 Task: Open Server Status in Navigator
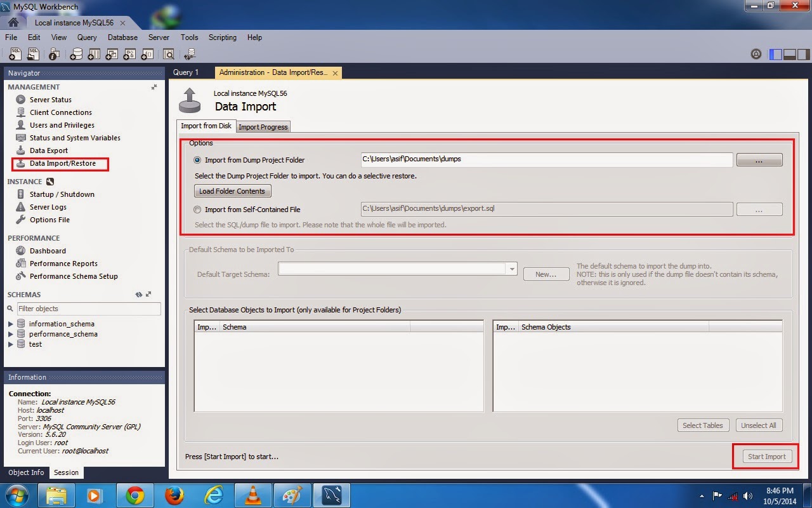coord(50,100)
